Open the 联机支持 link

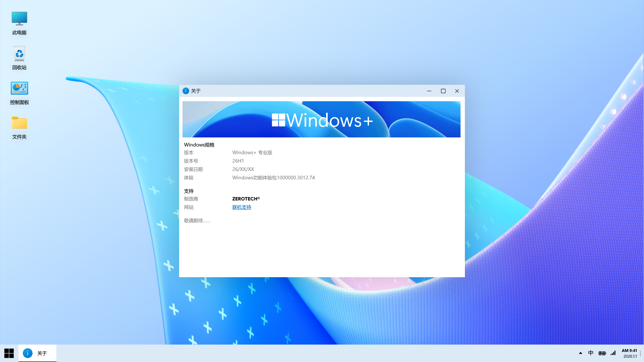pos(241,207)
